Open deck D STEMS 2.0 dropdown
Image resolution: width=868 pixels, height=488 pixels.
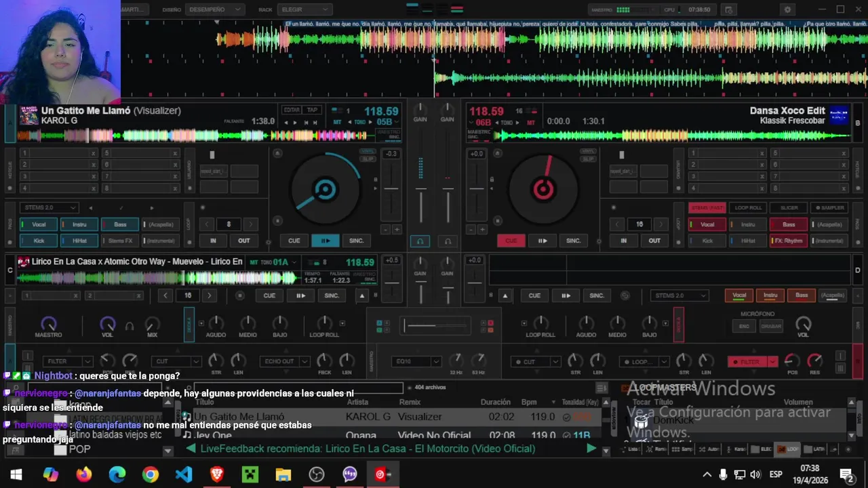coord(679,295)
